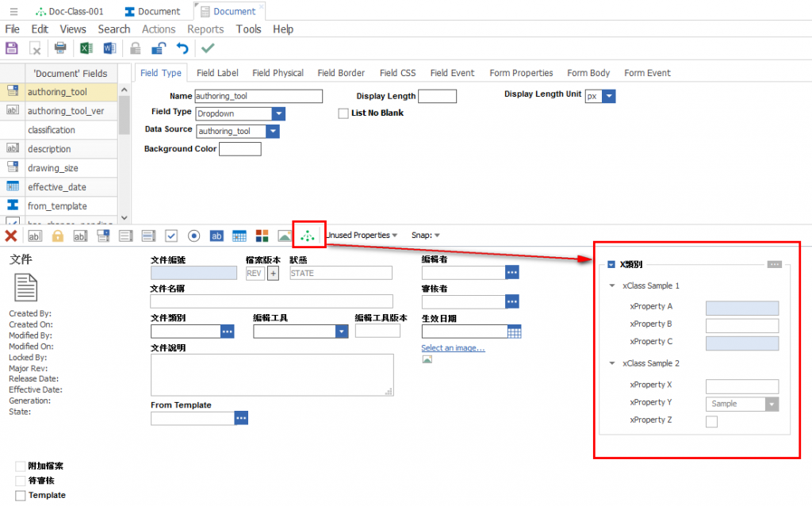Add a list box field from form toolbar
This screenshot has width=812, height=506.
126,236
